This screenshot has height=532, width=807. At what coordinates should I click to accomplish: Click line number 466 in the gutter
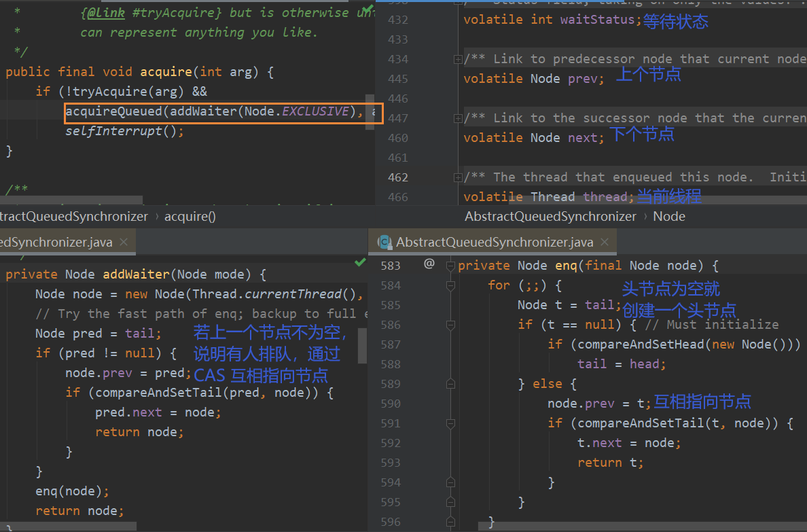398,197
